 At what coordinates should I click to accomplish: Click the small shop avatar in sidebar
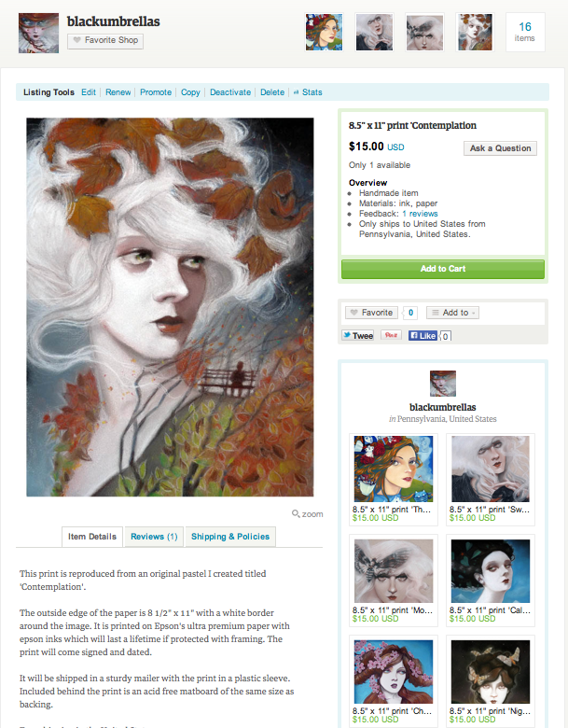[x=443, y=384]
